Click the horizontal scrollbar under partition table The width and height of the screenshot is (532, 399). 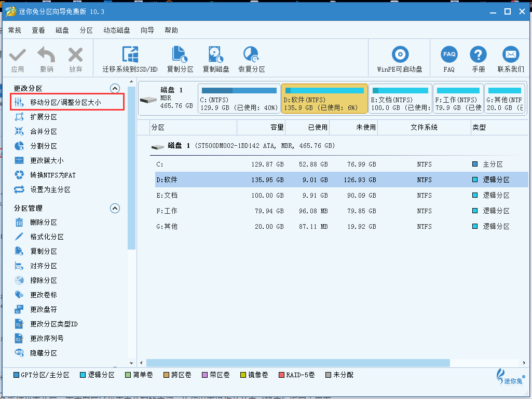click(x=298, y=363)
